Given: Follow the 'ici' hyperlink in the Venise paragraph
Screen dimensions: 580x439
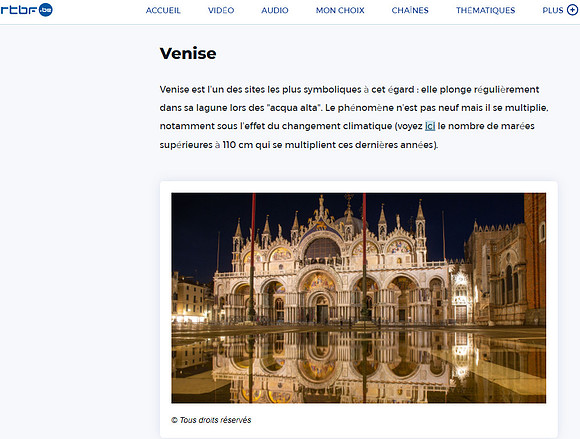Looking at the screenshot, I should click(430, 126).
